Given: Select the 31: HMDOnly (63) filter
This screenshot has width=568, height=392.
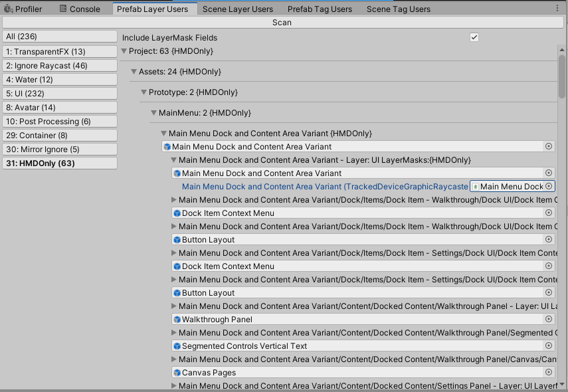Looking at the screenshot, I should 60,163.
